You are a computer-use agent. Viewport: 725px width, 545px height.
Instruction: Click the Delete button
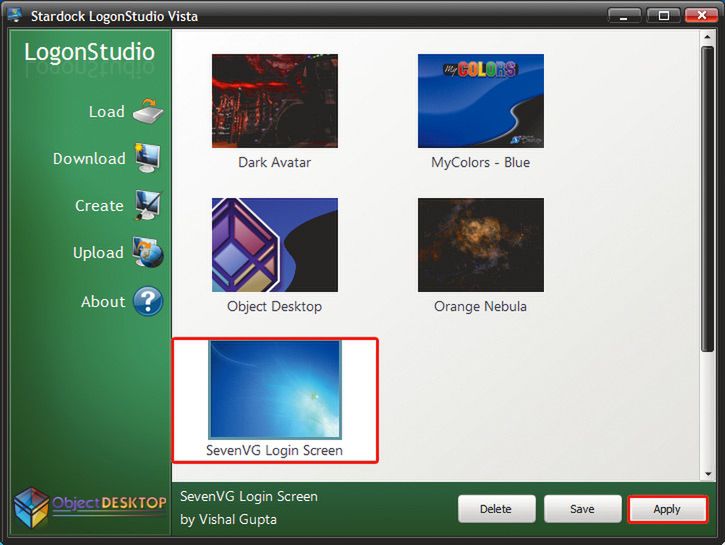tap(497, 509)
